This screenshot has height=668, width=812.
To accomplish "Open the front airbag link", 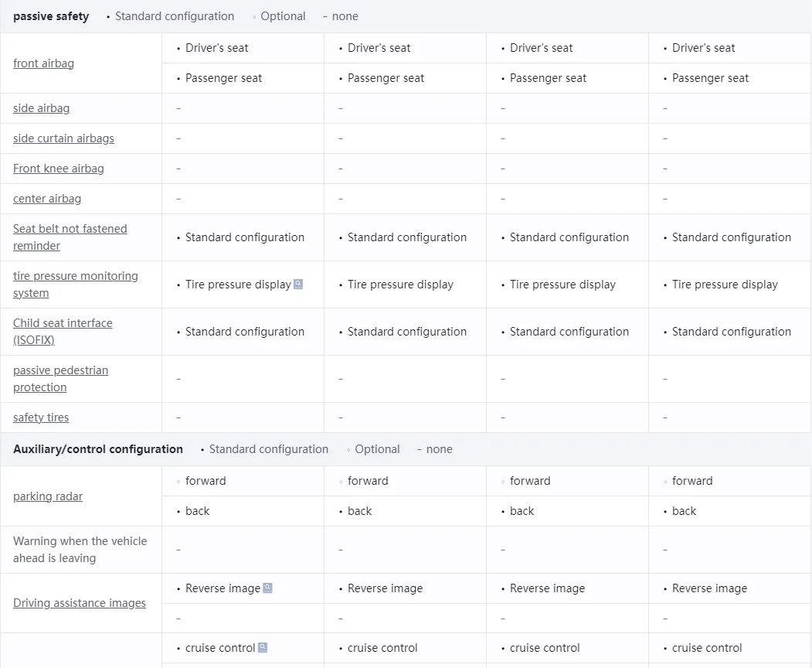I will [x=43, y=63].
